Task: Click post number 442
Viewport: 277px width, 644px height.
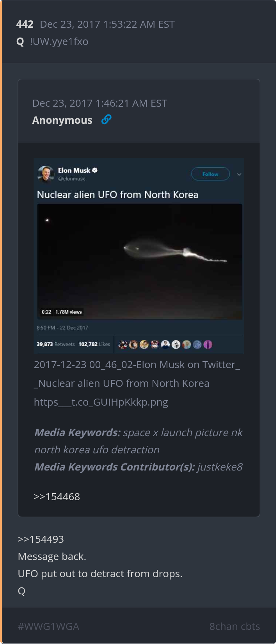Action: coord(25,24)
